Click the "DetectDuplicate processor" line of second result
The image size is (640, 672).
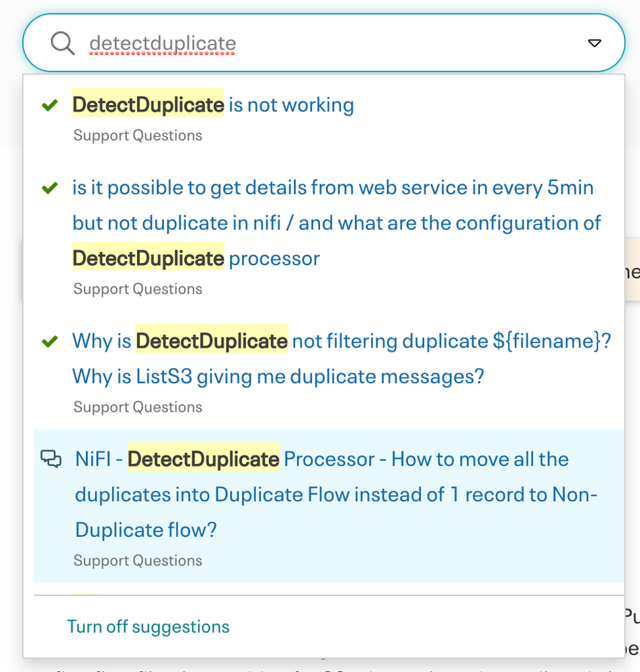[x=196, y=258]
